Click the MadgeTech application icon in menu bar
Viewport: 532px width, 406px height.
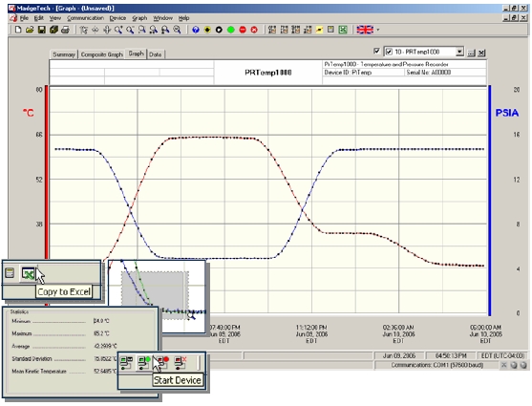tap(12, 18)
